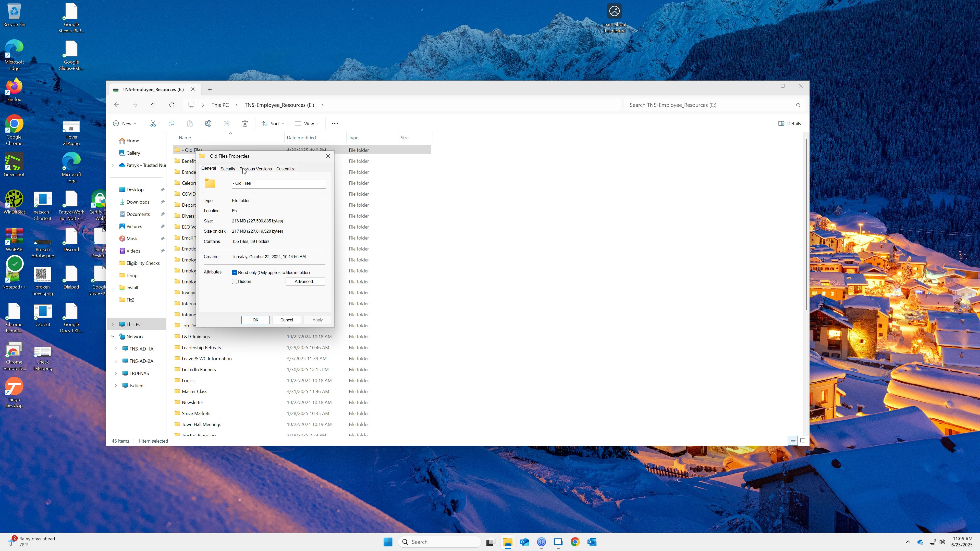Go up one level with Up arrow
Viewport: 980px width, 551px height.
(x=153, y=105)
